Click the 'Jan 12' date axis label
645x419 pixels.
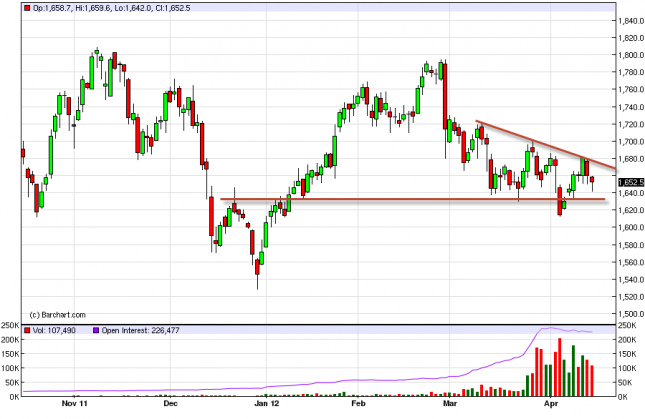(266, 403)
